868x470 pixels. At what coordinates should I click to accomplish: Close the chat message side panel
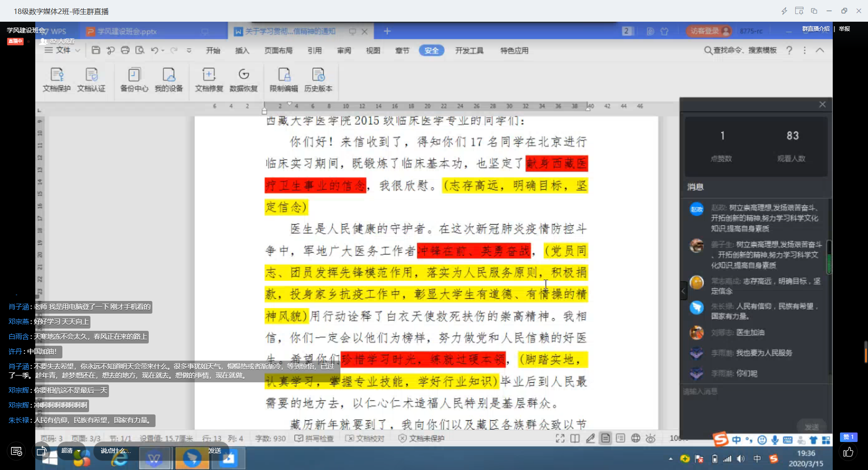click(822, 104)
